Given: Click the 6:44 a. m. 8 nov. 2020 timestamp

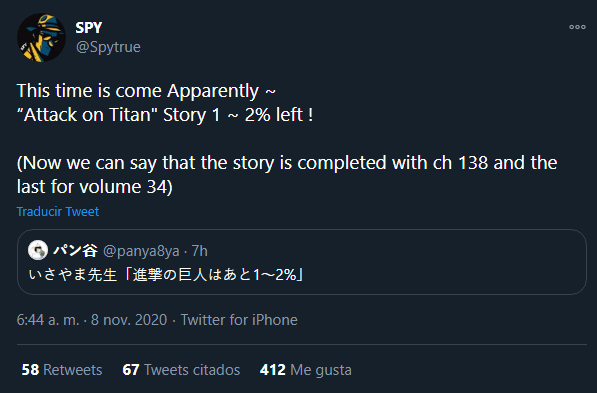Looking at the screenshot, I should pyautogui.click(x=92, y=320).
